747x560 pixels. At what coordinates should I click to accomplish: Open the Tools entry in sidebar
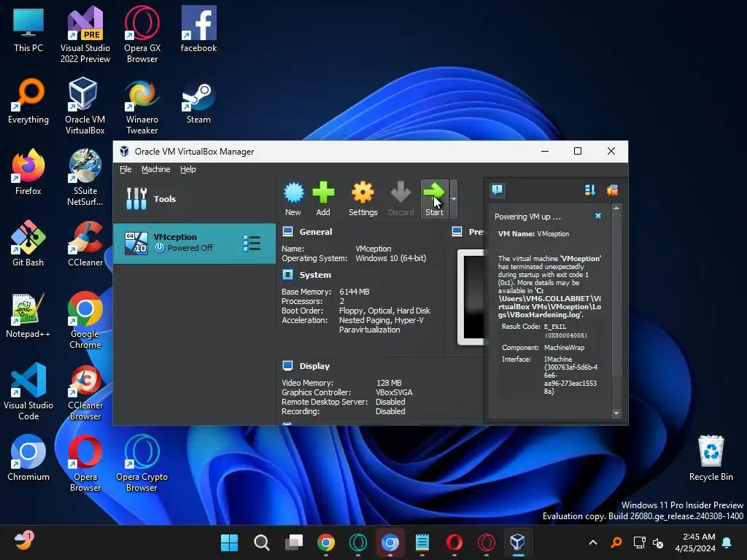(194, 199)
